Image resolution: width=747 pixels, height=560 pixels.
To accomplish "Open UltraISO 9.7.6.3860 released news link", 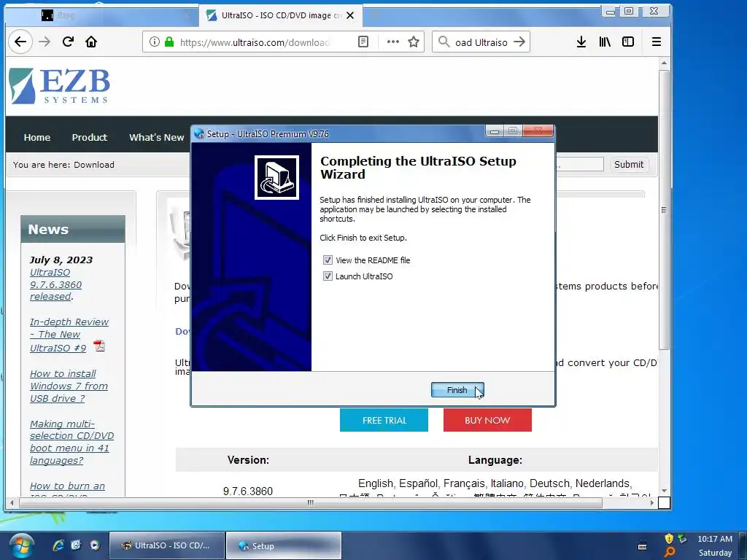I will click(55, 284).
